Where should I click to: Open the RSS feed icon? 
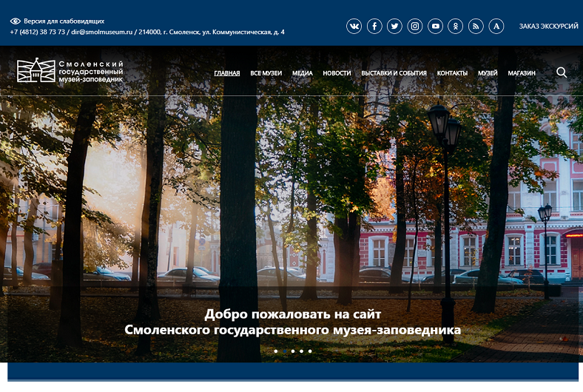point(476,27)
